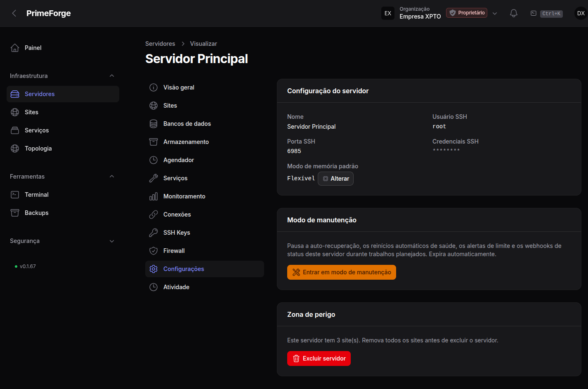Open the Conexões tab label
Viewport: 588px width, 389px height.
pos(177,215)
